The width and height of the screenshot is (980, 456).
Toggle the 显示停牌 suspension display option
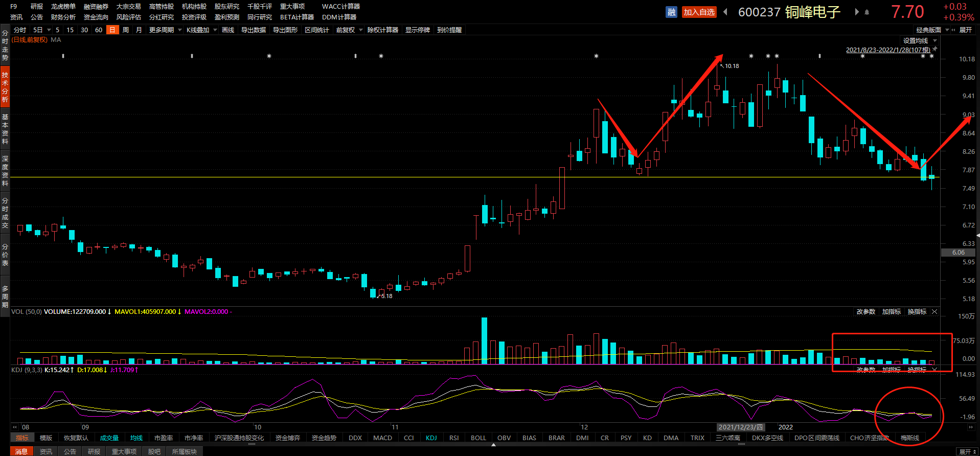tap(418, 30)
